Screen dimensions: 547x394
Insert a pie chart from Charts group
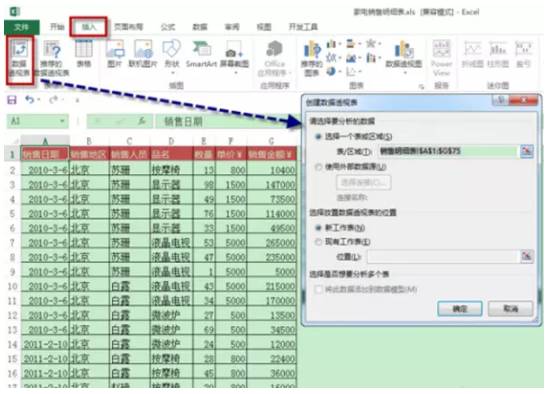[x=331, y=71]
